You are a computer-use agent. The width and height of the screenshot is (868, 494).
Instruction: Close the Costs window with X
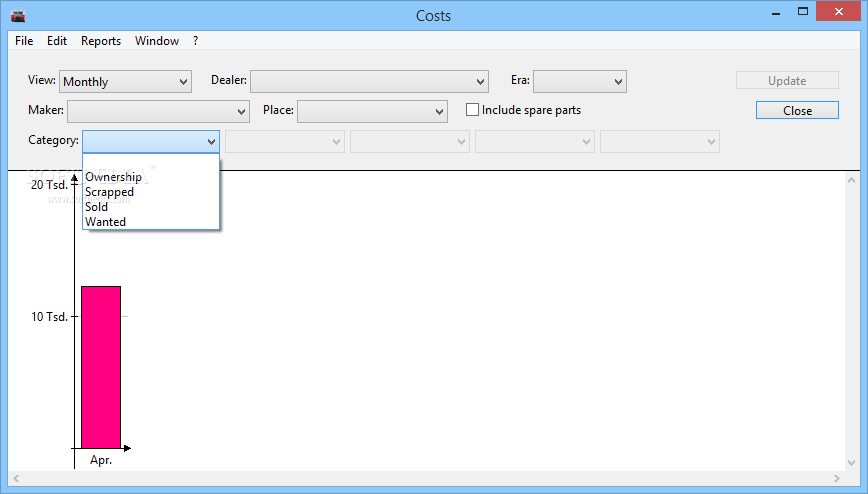click(x=839, y=12)
